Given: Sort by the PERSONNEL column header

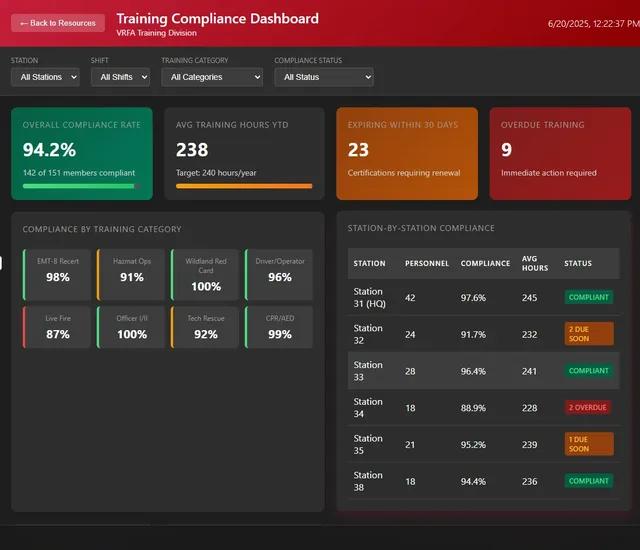Looking at the screenshot, I should (427, 264).
